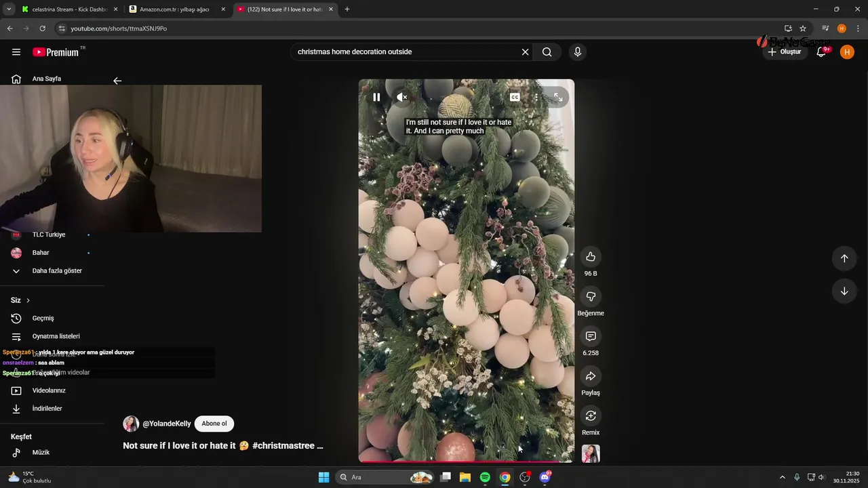Install app icon in the address bar
Image resolution: width=868 pixels, height=488 pixels.
coord(788,28)
